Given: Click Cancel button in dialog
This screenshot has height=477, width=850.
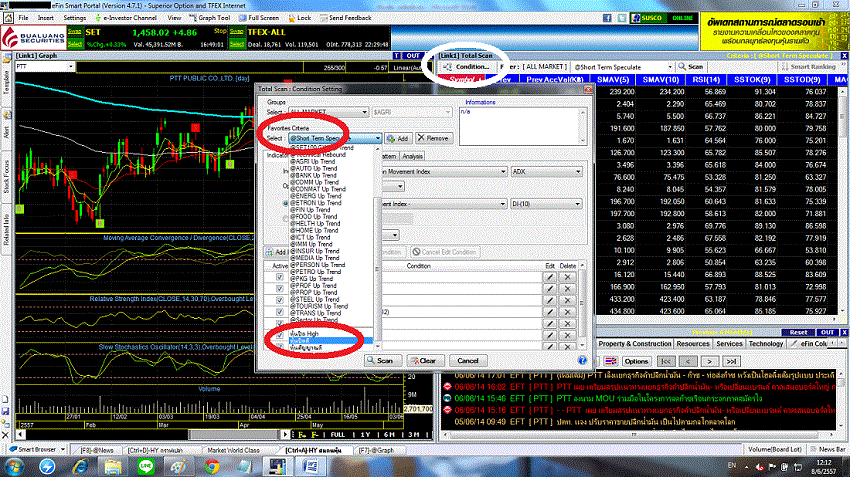Looking at the screenshot, I should (x=468, y=360).
